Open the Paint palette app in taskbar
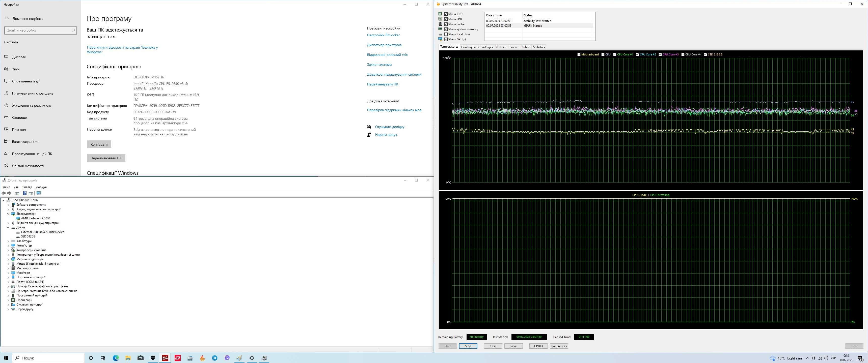 click(239, 358)
